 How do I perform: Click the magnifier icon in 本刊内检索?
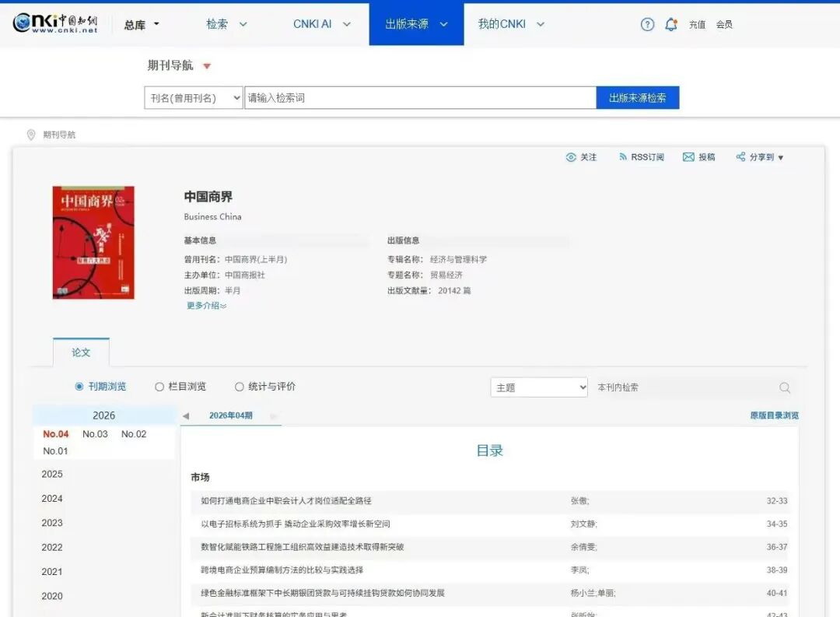tap(785, 387)
